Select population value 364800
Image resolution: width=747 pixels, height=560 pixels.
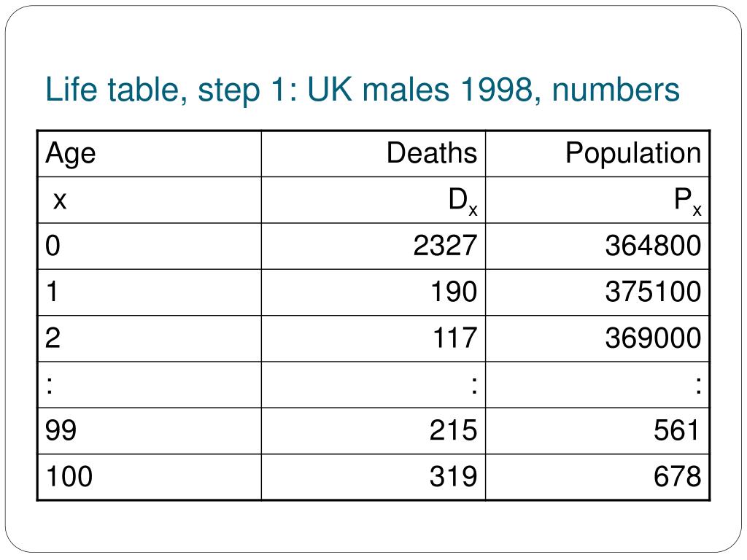(x=653, y=246)
